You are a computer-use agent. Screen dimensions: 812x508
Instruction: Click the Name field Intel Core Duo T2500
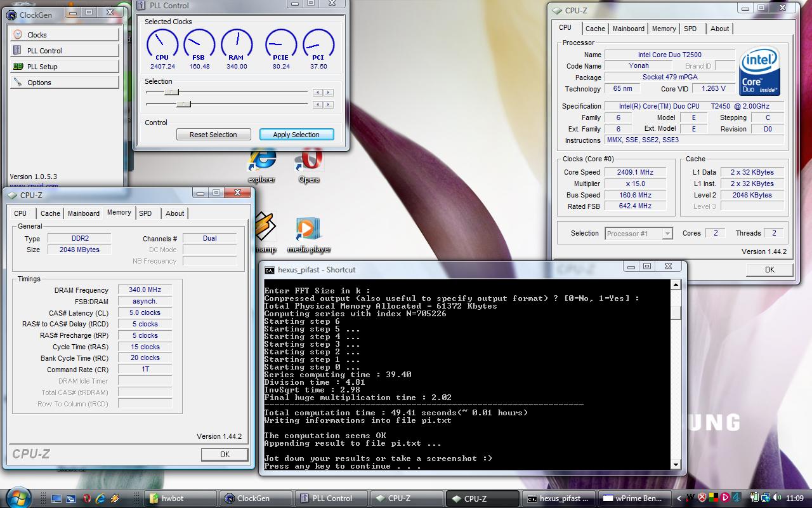pos(669,55)
